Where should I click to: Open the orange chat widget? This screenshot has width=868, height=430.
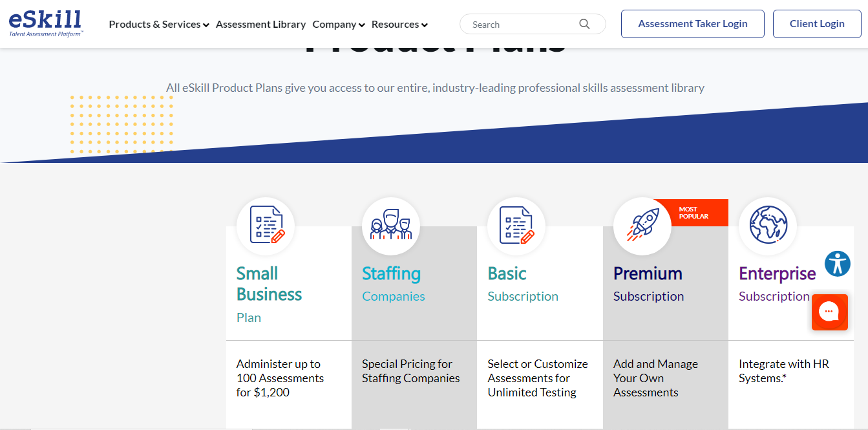[829, 312]
